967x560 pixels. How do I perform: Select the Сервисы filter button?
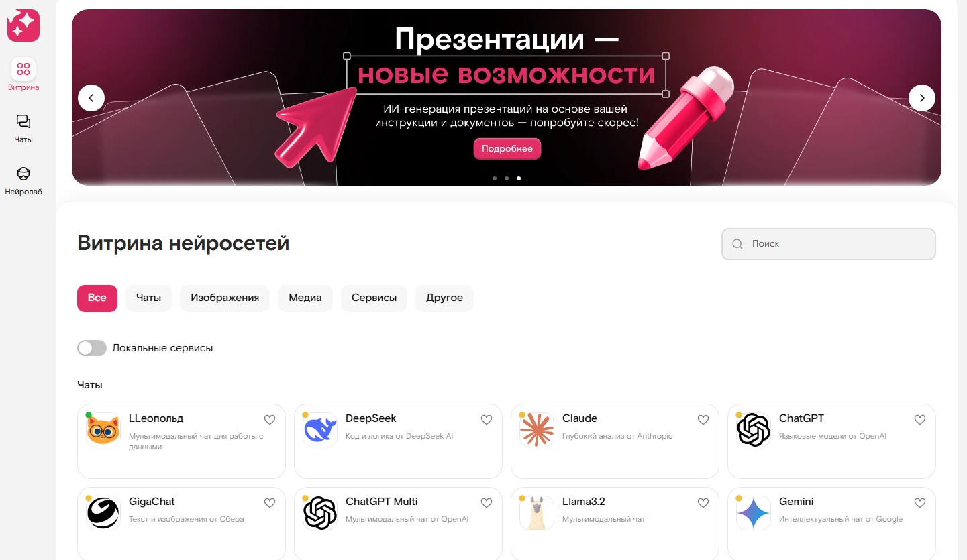click(x=374, y=298)
